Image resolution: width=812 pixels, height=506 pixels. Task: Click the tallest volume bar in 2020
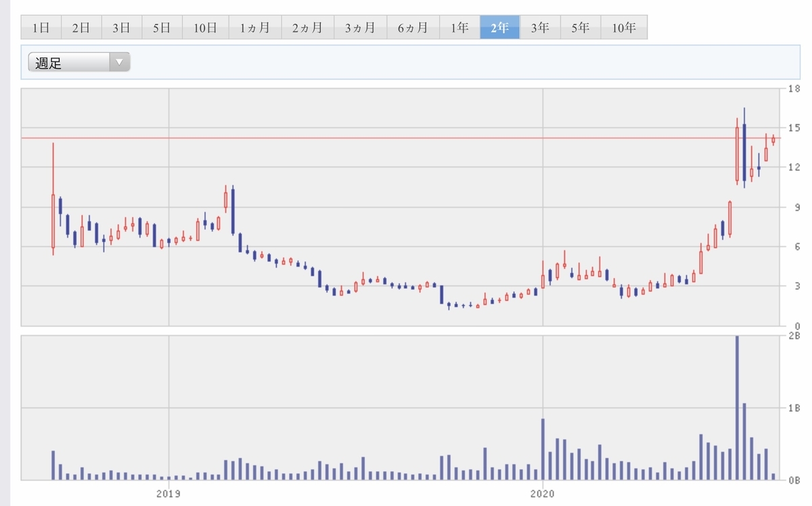click(737, 408)
